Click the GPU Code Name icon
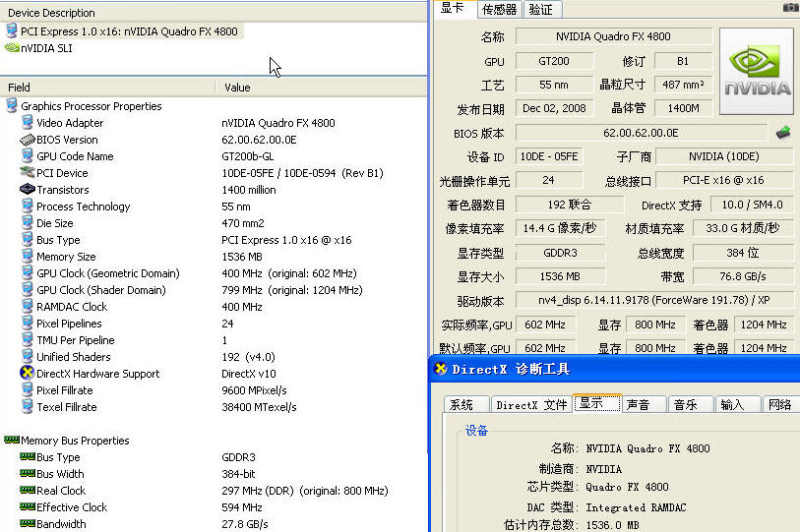800x532 pixels. (28, 155)
